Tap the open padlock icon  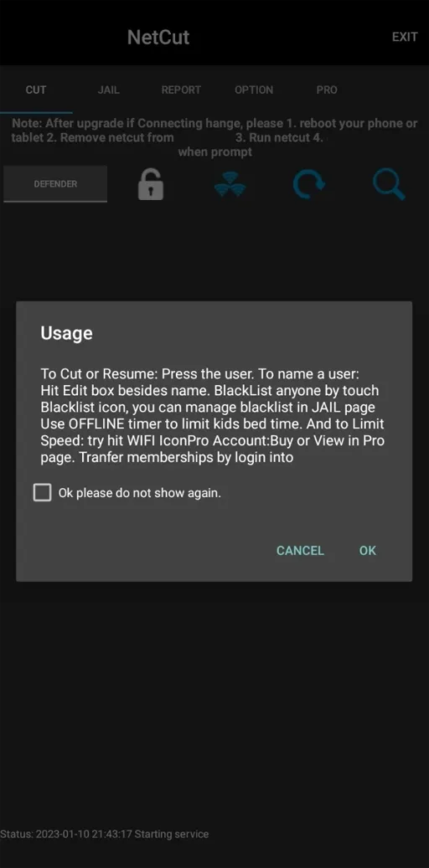pyautogui.click(x=150, y=184)
